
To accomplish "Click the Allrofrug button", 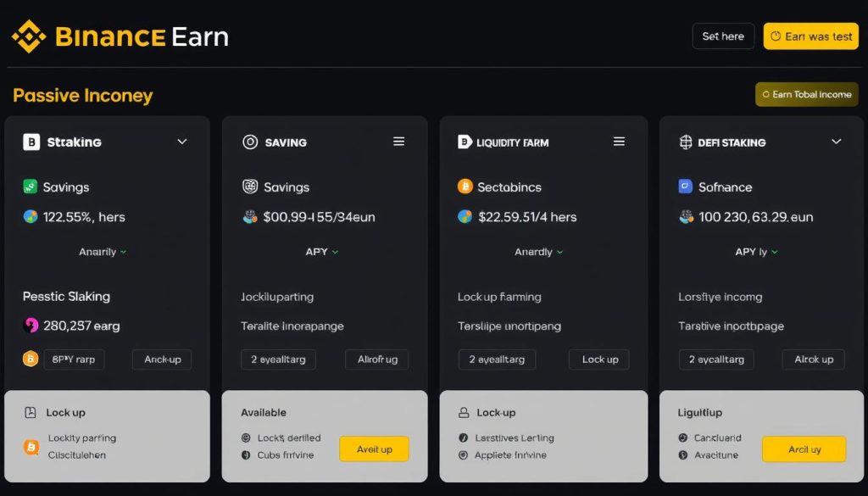I will click(x=377, y=359).
